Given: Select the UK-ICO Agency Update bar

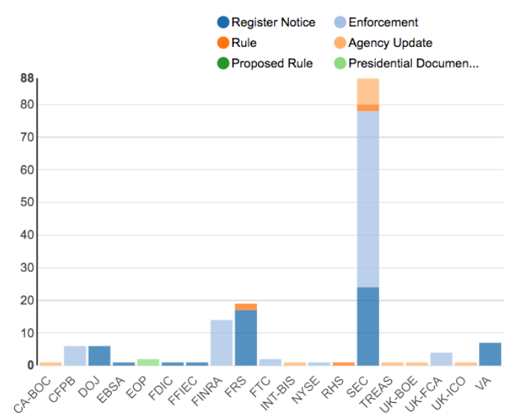Looking at the screenshot, I should point(465,364).
